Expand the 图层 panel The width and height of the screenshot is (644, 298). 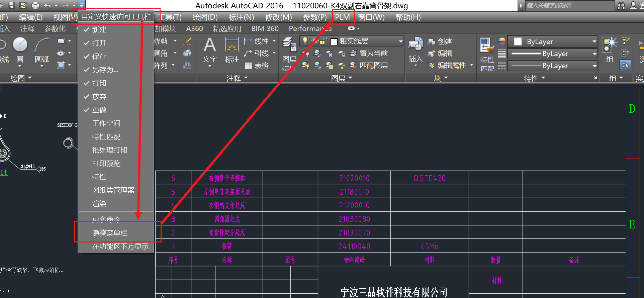coord(342,78)
